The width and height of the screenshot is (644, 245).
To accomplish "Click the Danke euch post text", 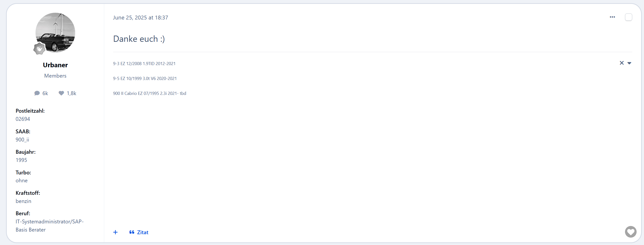I will point(139,39).
